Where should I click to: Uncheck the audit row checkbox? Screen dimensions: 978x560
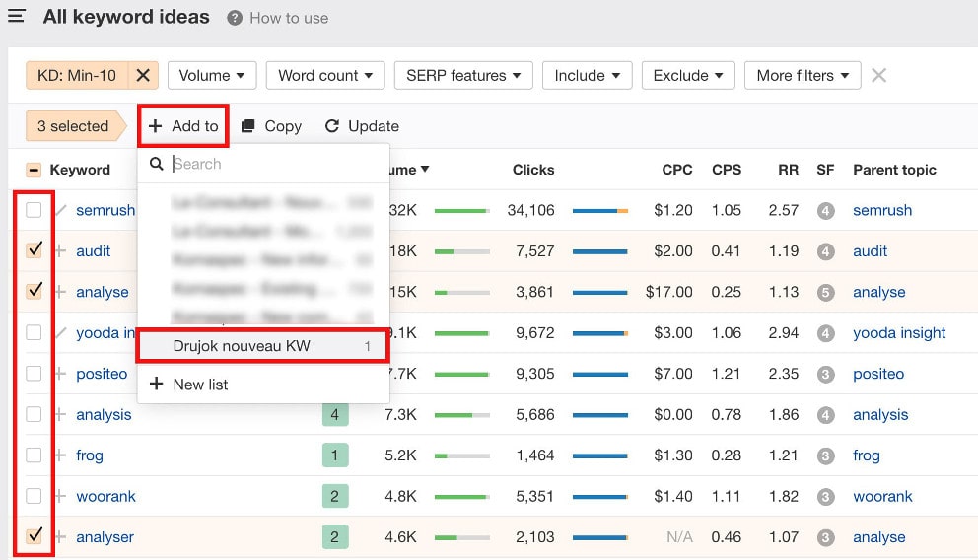(34, 250)
